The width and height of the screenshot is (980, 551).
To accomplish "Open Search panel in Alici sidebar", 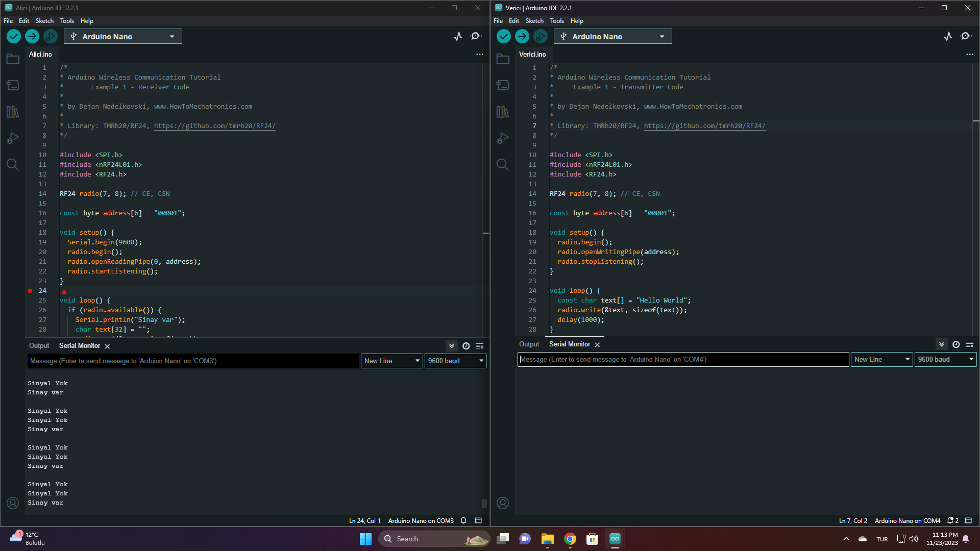I will 13,165.
